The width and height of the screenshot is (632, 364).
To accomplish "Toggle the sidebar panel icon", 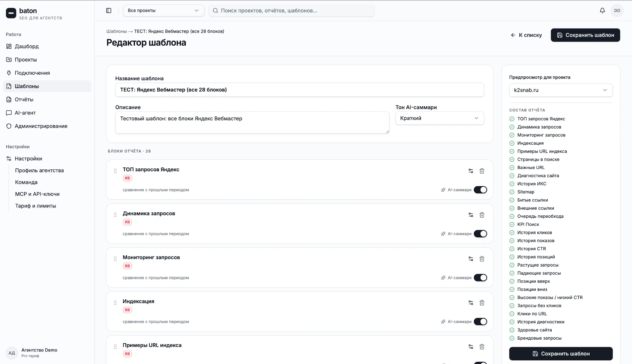I will click(109, 11).
